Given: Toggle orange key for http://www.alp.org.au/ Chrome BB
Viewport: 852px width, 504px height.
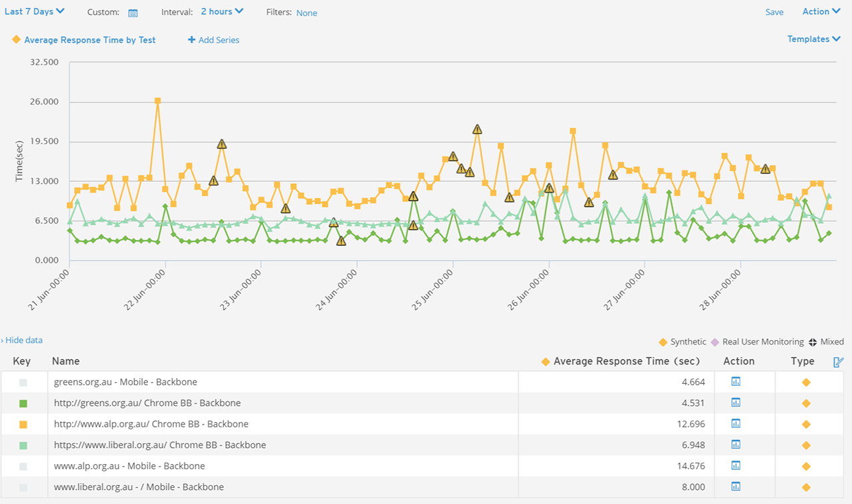Looking at the screenshot, I should [23, 424].
